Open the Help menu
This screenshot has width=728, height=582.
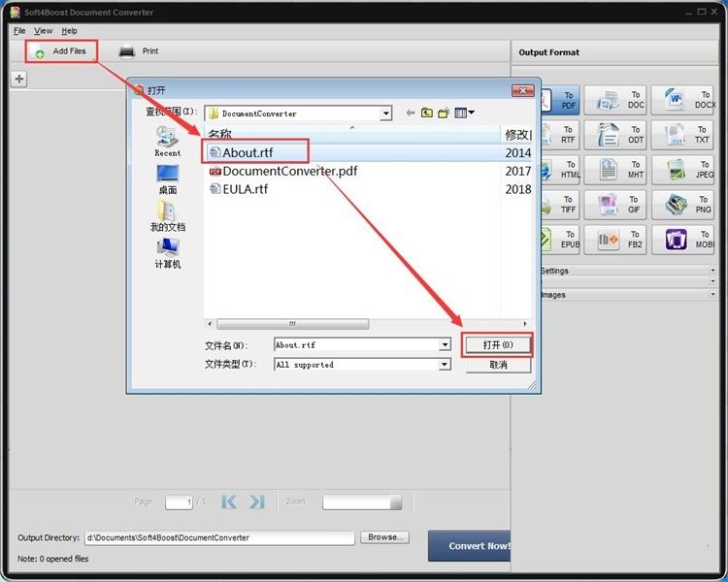click(69, 31)
